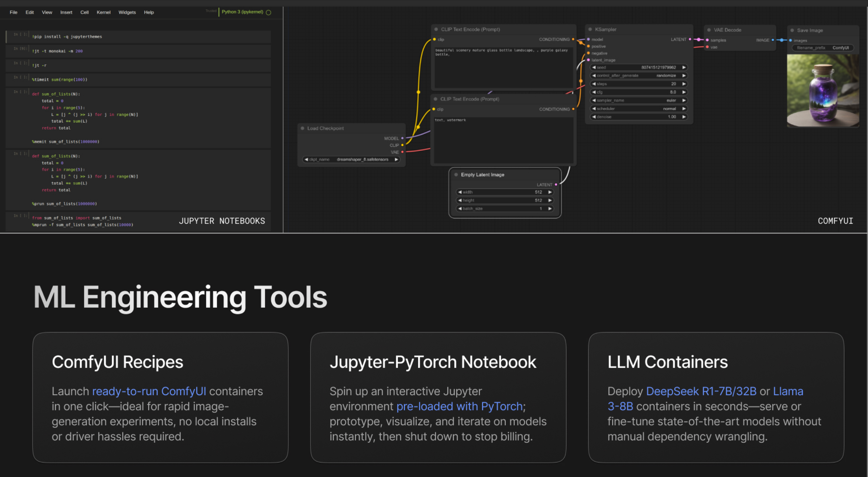Viewport: 868px width, 477px height.
Task: Open the File menu in Jupyter
Action: pos(14,12)
